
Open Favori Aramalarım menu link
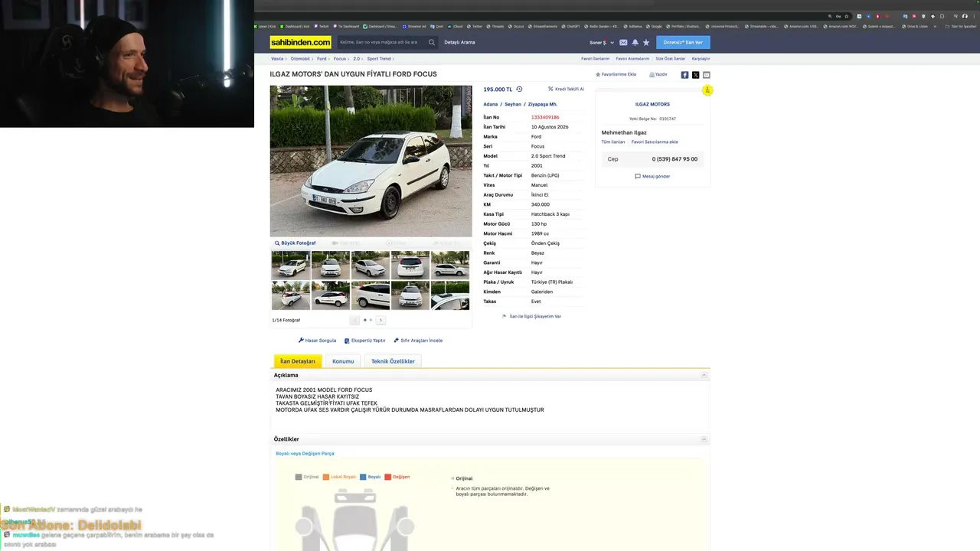pos(632,59)
